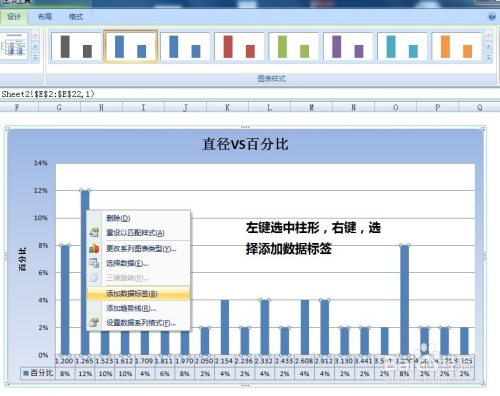Click the reset-to-match-style icon in menu

[94, 232]
